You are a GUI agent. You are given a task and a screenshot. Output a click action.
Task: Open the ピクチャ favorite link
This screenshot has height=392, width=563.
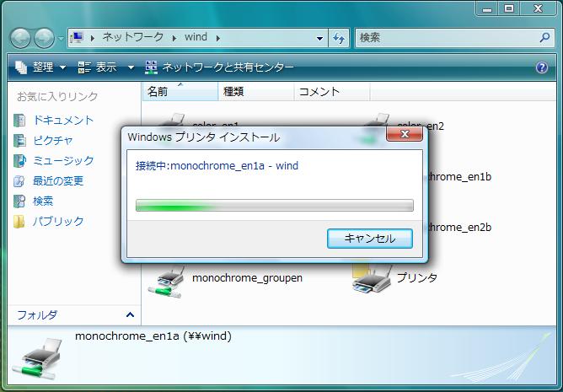pos(53,140)
